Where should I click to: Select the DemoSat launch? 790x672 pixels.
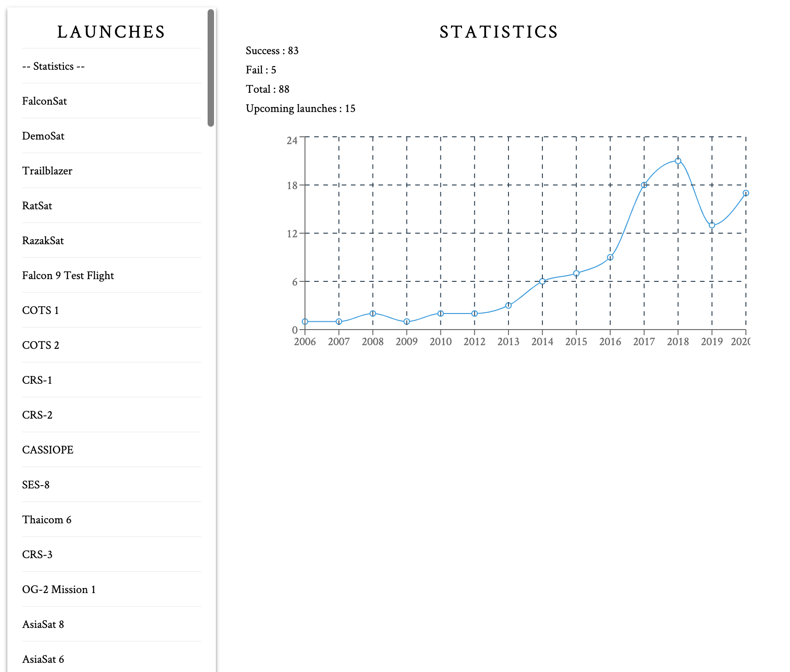pos(112,136)
